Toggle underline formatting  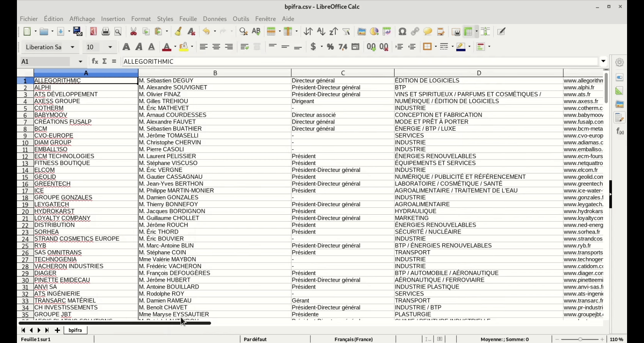pos(152,47)
